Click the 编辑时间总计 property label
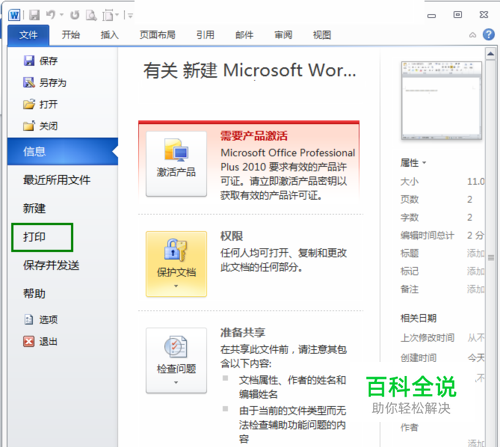 point(427,235)
